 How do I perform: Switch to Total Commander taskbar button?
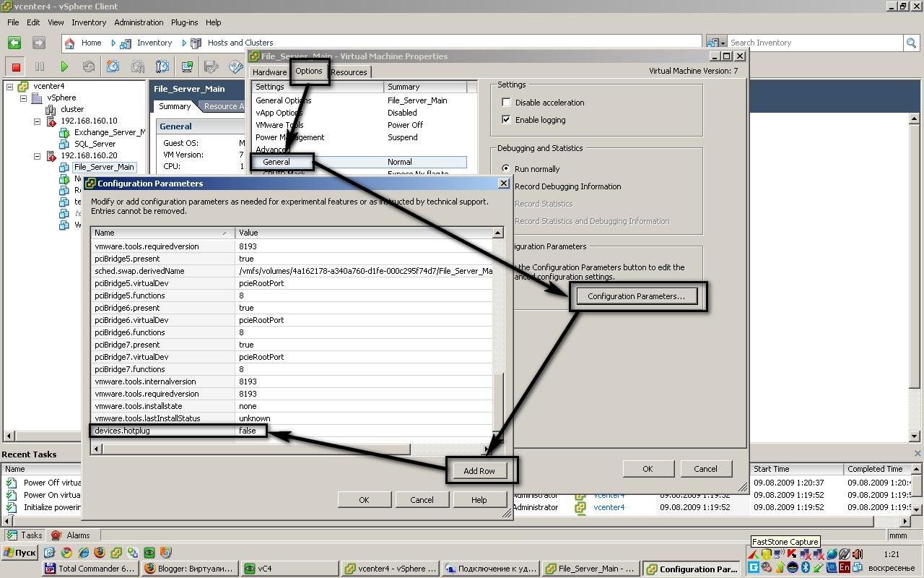pyautogui.click(x=91, y=569)
